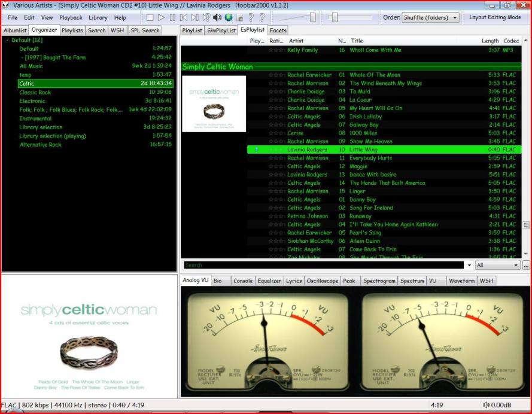
Task: Open the All filter dropdown beside search
Action: 498,265
